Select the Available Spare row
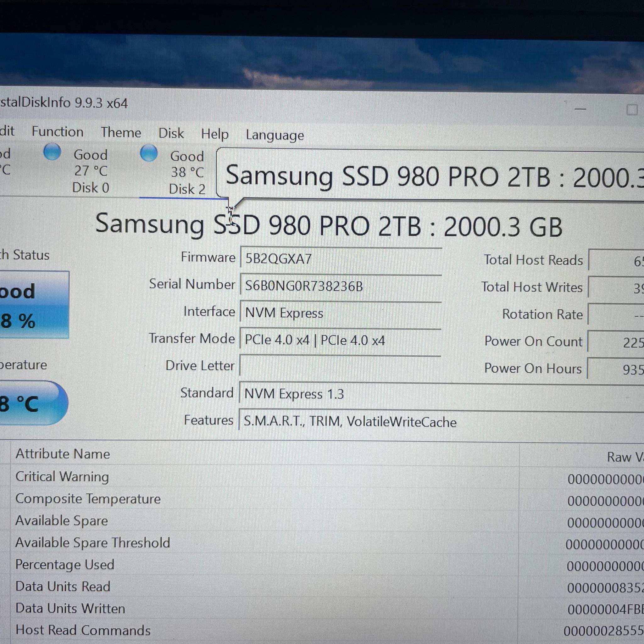The width and height of the screenshot is (644, 644). click(x=322, y=521)
